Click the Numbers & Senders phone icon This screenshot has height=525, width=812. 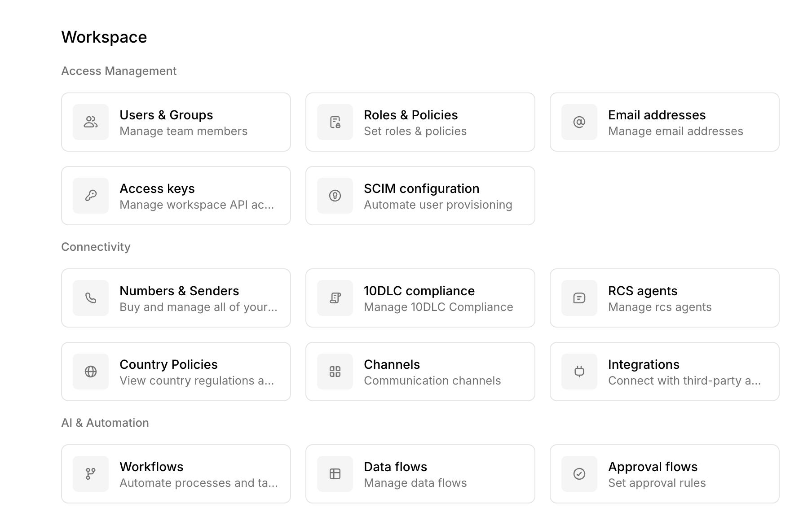coord(91,298)
